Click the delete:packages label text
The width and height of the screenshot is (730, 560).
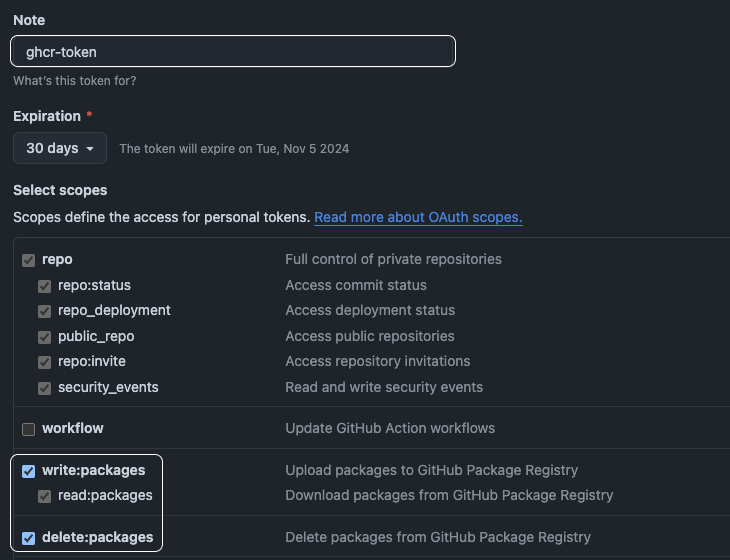tap(97, 537)
